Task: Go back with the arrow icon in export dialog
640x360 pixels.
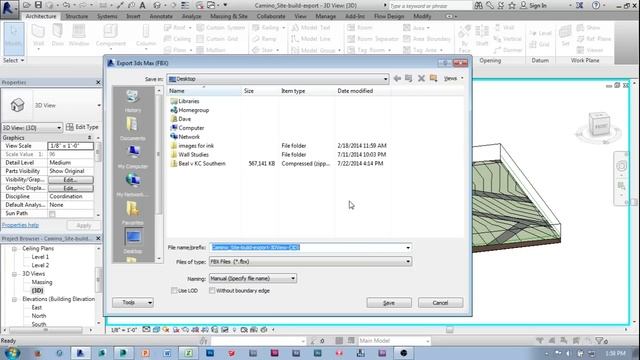Action: click(397, 78)
